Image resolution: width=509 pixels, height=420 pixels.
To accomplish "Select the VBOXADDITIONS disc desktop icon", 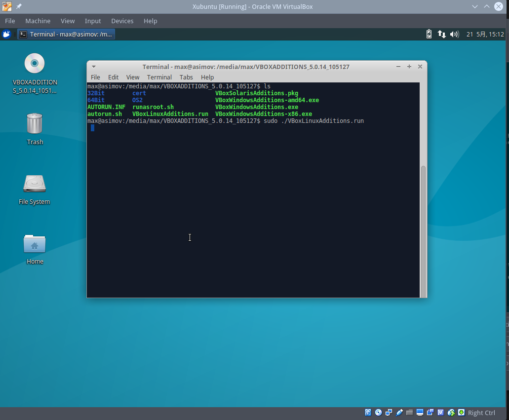I will pyautogui.click(x=35, y=74).
